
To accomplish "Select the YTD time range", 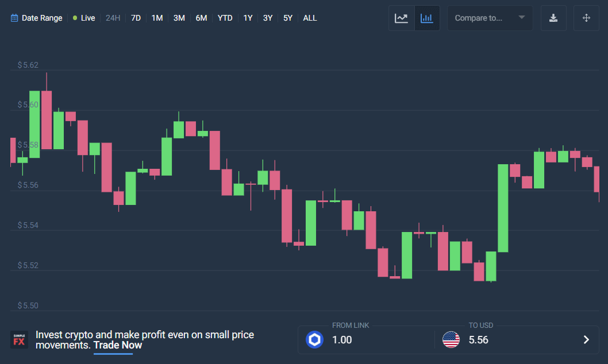I will click(x=225, y=18).
